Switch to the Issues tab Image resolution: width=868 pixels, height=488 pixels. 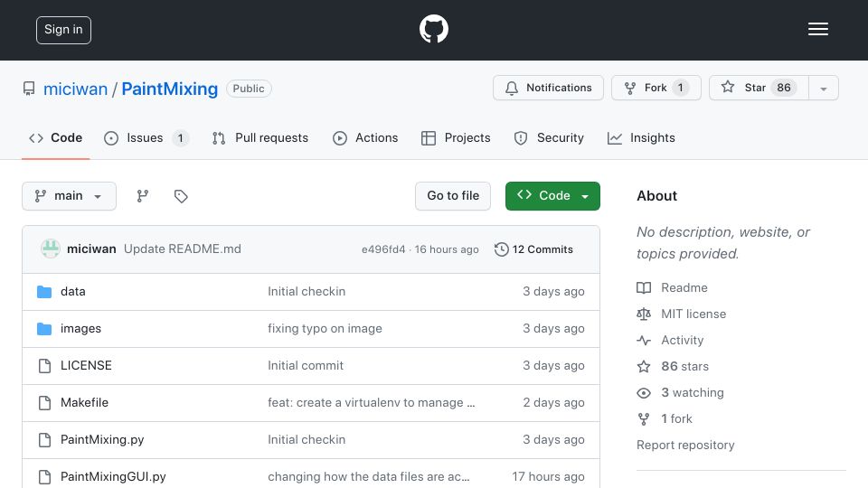click(x=146, y=137)
